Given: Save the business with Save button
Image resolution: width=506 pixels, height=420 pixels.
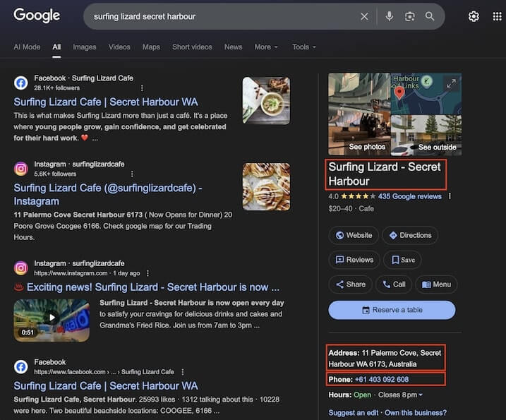Looking at the screenshot, I should click(402, 260).
